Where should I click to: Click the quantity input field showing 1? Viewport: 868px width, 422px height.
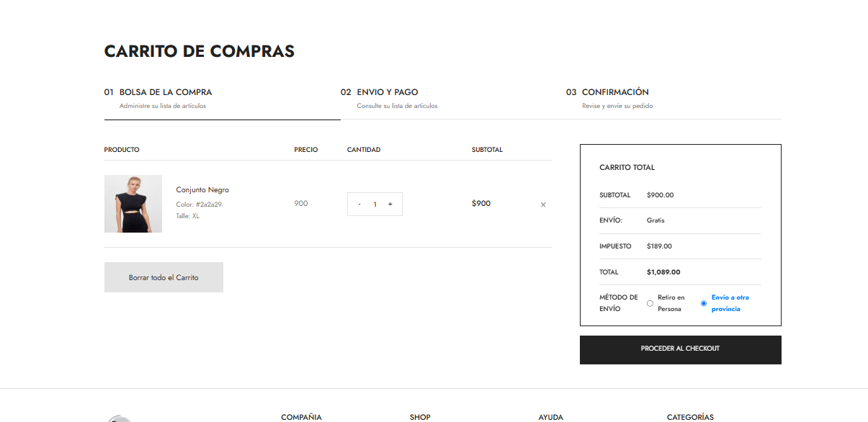click(375, 204)
